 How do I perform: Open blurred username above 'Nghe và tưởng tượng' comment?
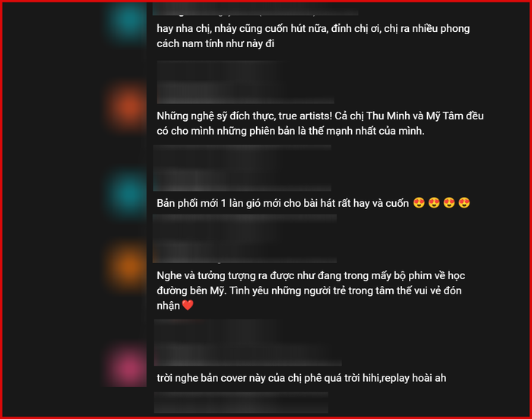[x=245, y=238]
